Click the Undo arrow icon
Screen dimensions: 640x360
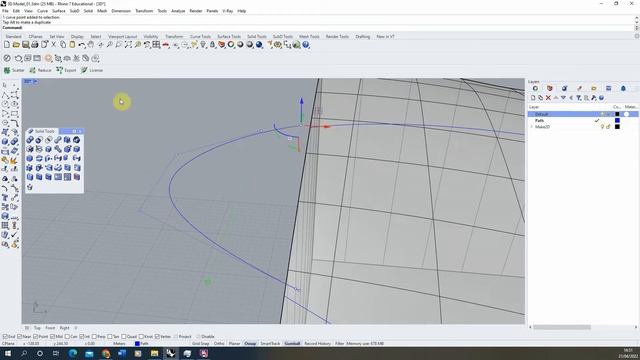point(82,45)
